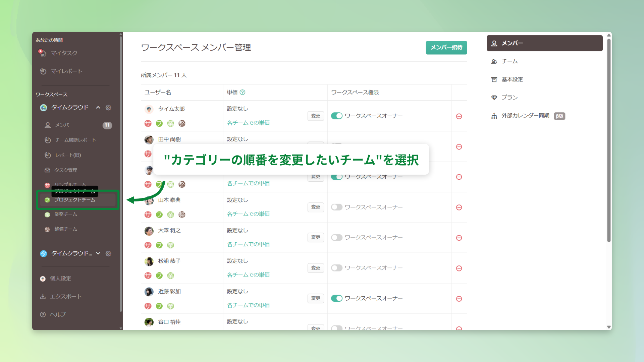This screenshot has height=362, width=644.
Task: Click メンバー招待 button
Action: [446, 47]
